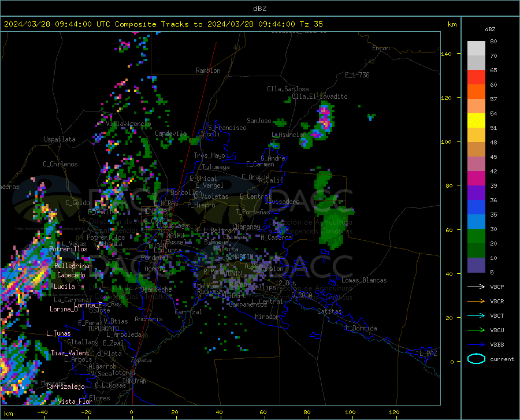Click the 0 km X-axis tick label
This screenshot has width=520, height=420.
click(x=132, y=412)
